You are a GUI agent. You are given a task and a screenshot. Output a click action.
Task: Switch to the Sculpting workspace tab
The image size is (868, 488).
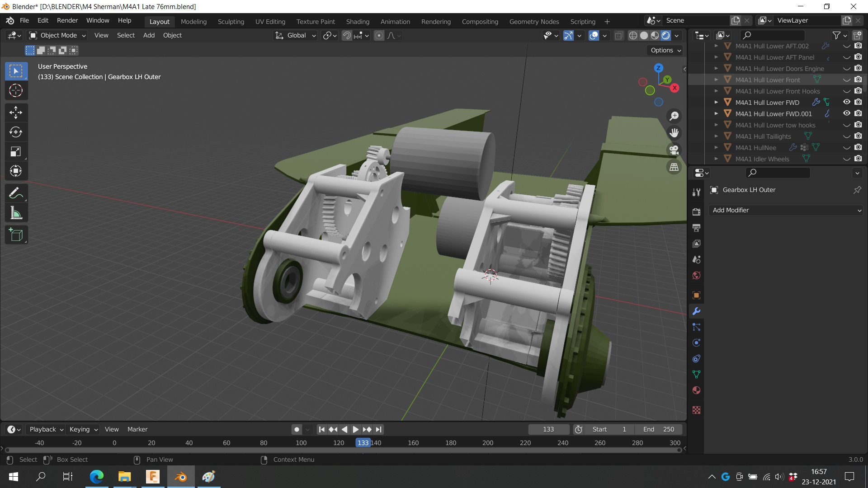pyautogui.click(x=231, y=21)
